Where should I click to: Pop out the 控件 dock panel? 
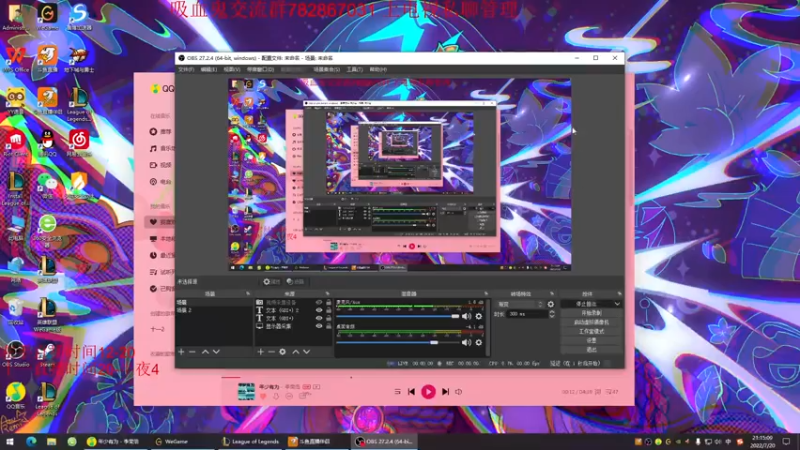click(x=619, y=294)
